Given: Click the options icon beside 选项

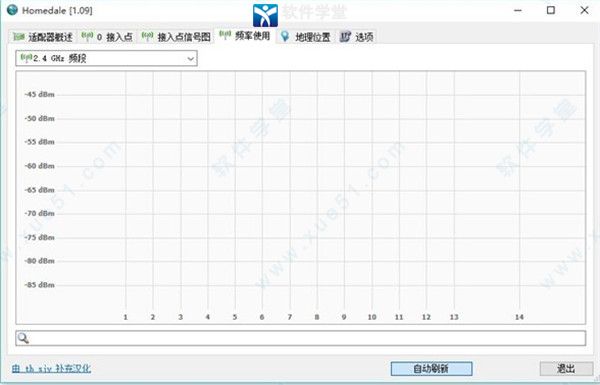Looking at the screenshot, I should pos(345,37).
